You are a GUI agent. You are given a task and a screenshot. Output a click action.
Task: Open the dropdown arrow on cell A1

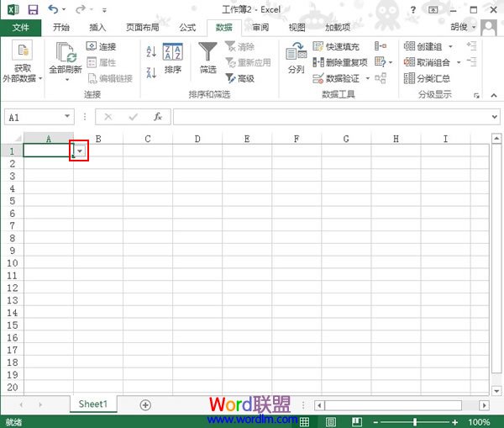pos(80,151)
